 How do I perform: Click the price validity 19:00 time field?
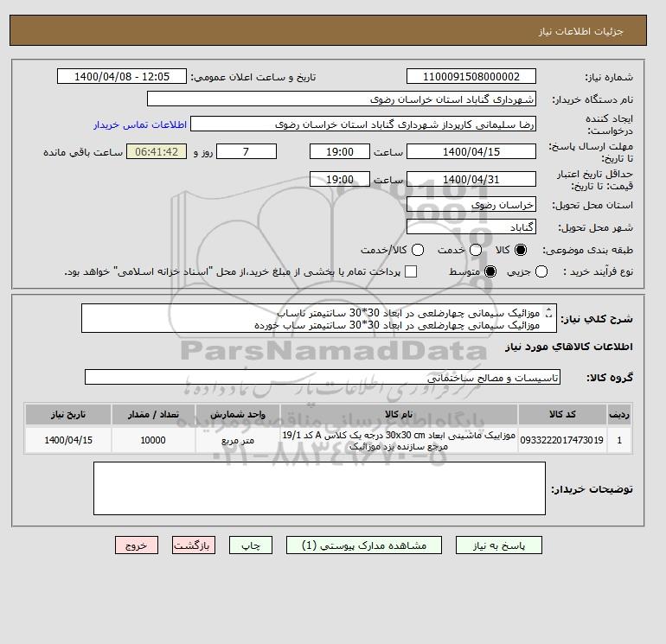(x=340, y=179)
